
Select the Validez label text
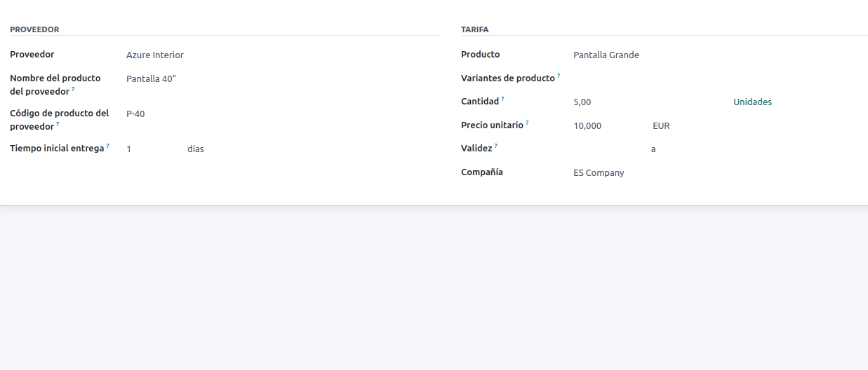click(x=476, y=148)
